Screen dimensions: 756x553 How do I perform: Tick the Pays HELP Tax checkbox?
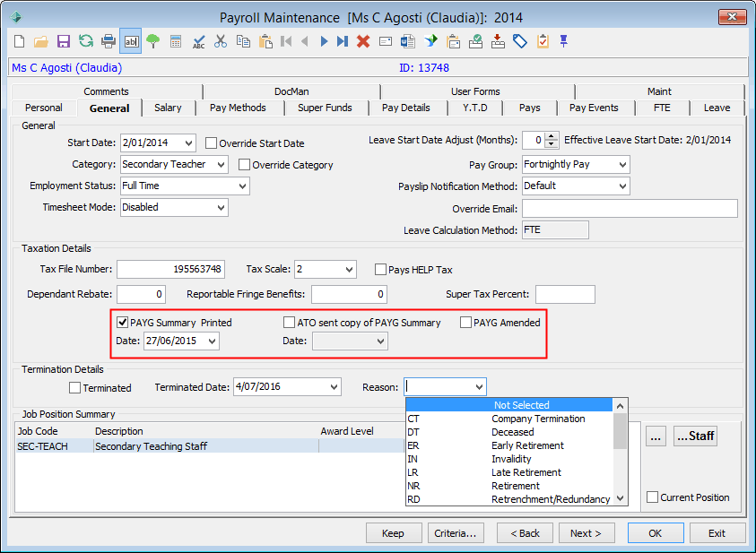[x=380, y=269]
